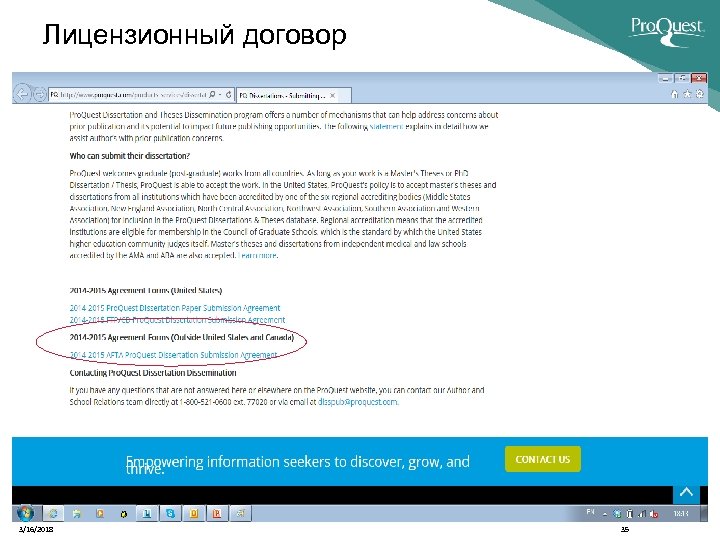The image size is (720, 540).
Task: Open the Windows Start menu orb
Action: click(x=25, y=513)
